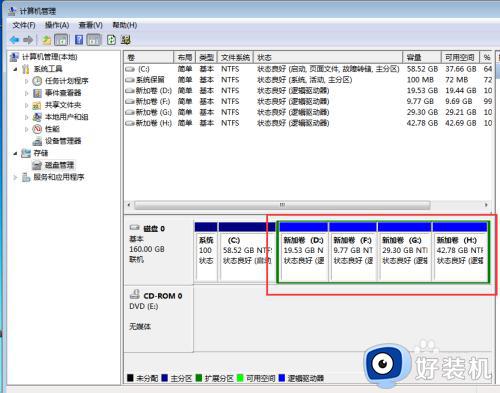Collapse the 存储 tree node
Screen dimensions: 500x393
click(x=15, y=153)
